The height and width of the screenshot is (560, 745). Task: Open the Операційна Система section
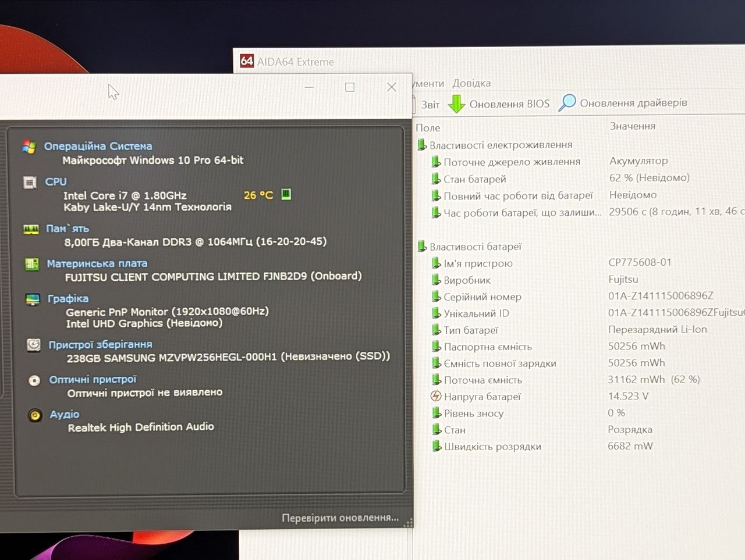[x=98, y=146]
